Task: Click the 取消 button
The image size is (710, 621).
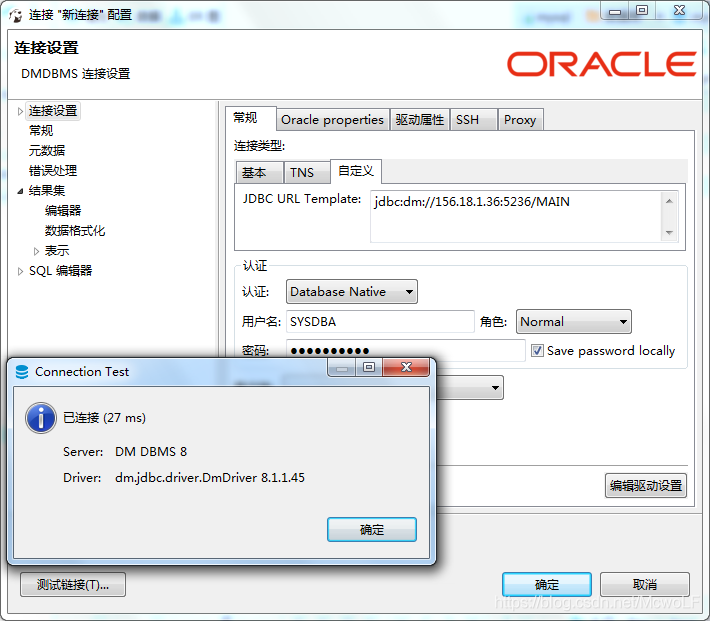Action: pos(645,585)
